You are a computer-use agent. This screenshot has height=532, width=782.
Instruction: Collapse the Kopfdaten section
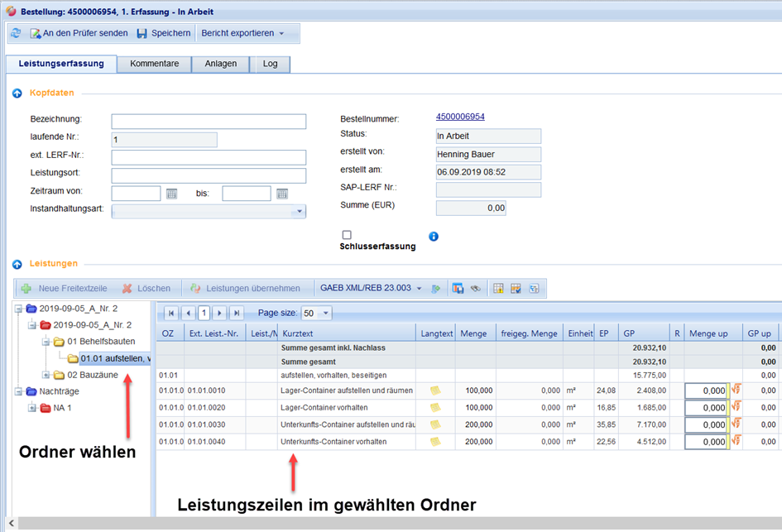tap(17, 93)
